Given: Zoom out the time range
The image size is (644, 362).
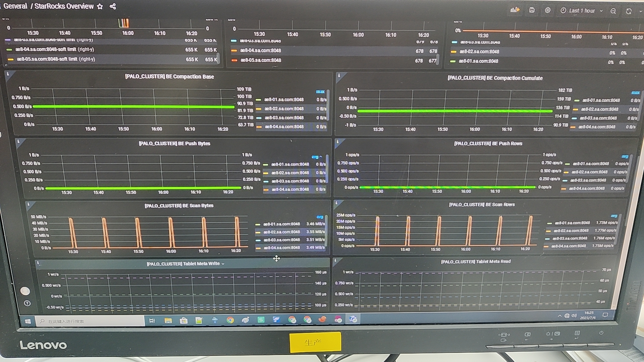Looking at the screenshot, I should pos(613,11).
